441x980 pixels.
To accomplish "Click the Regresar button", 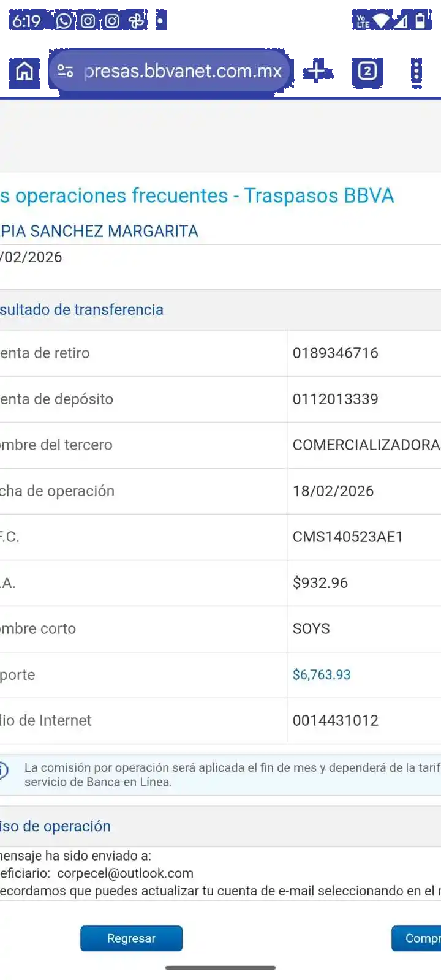I will [x=131, y=938].
